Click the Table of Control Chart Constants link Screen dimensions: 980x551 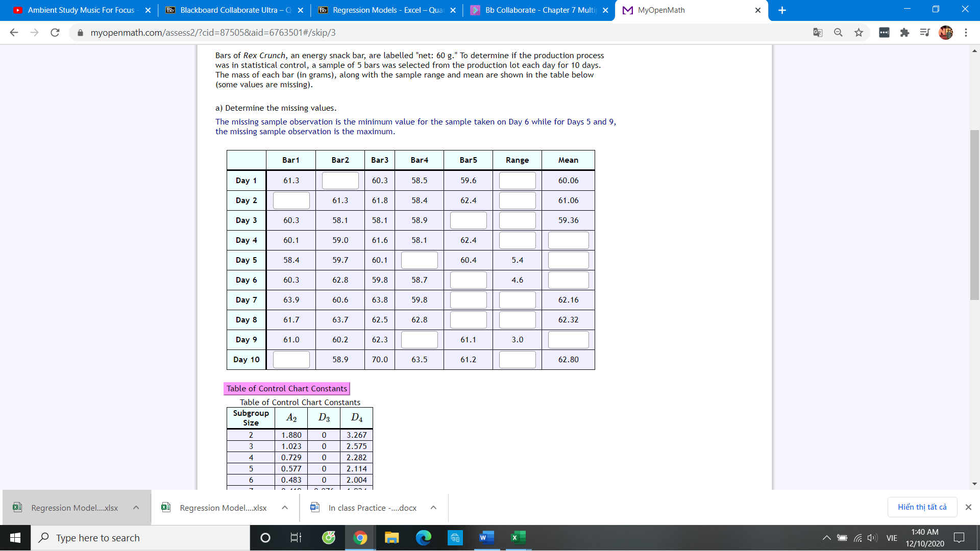click(x=287, y=389)
